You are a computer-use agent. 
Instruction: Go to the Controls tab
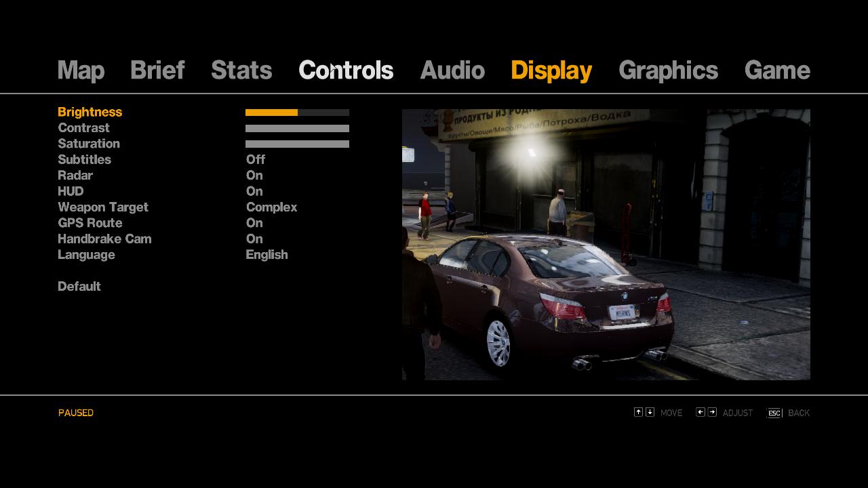pos(346,70)
